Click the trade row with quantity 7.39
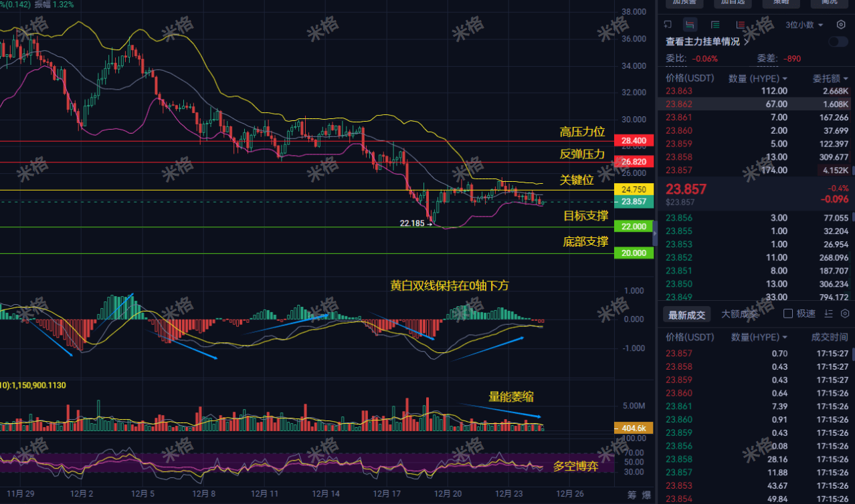Screen dimensions: 855x504 [x=756, y=406]
